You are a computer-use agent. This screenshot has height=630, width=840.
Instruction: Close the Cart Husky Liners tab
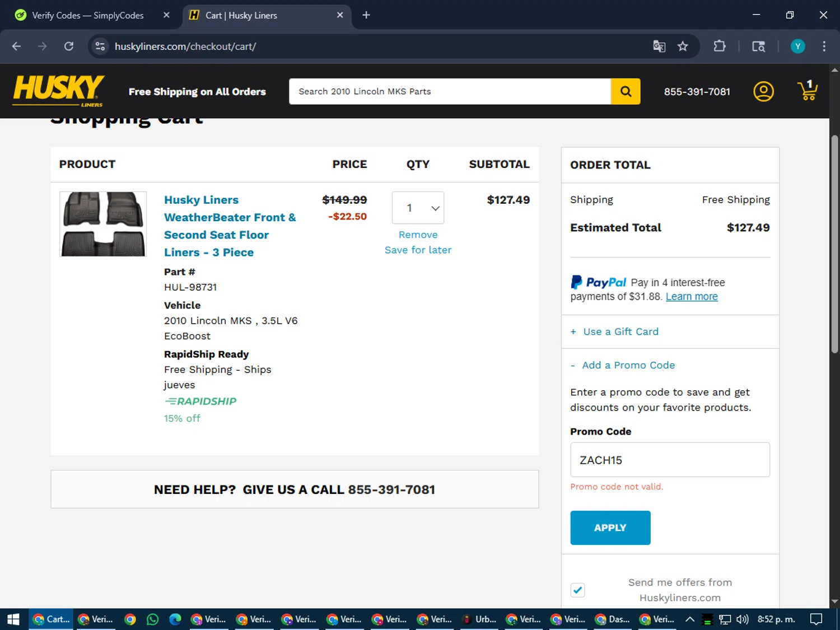point(340,15)
